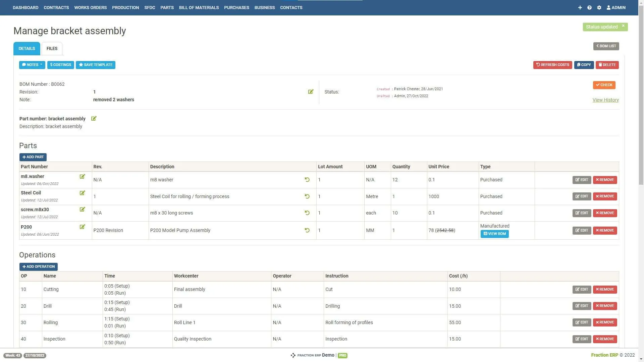Open the quick-add plus icon in navigation
644x362 pixels.
[x=580, y=7]
